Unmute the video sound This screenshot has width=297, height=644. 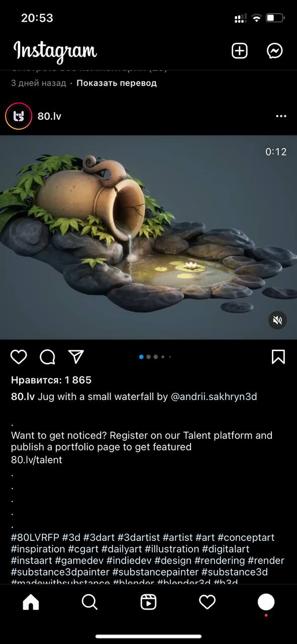click(277, 320)
